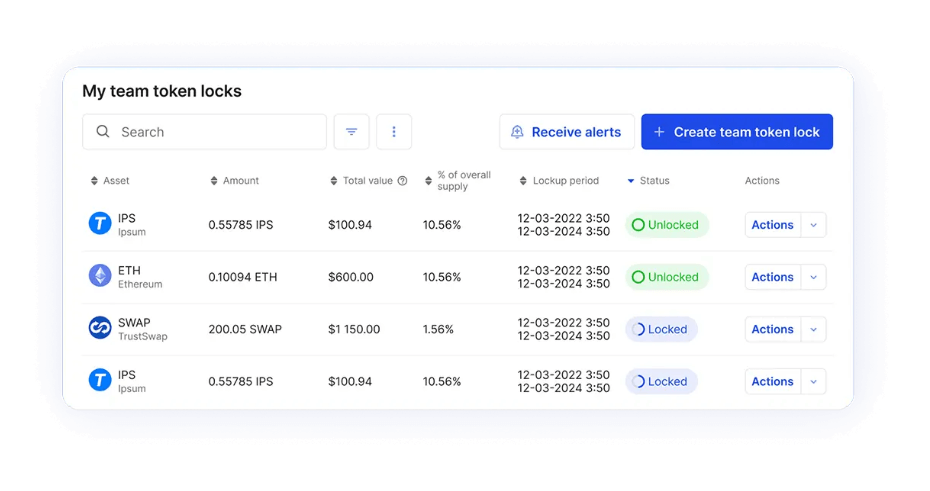Click Receive alerts button
Screen dimensions: 930x491
(x=566, y=132)
